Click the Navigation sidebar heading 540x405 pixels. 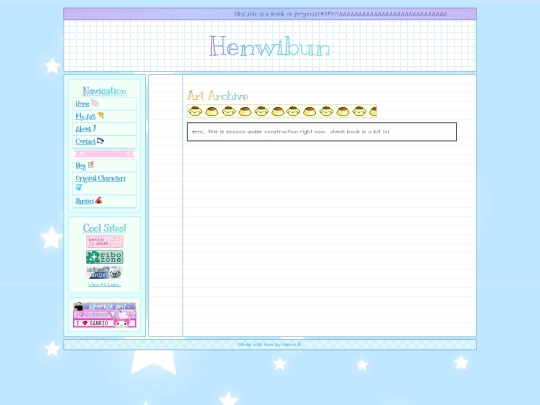(x=104, y=91)
